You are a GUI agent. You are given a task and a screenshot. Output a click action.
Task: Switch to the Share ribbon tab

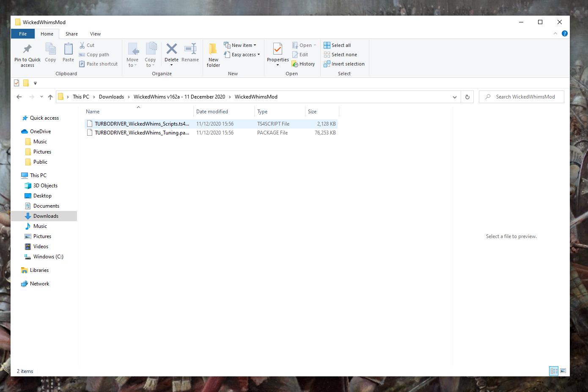pyautogui.click(x=71, y=33)
